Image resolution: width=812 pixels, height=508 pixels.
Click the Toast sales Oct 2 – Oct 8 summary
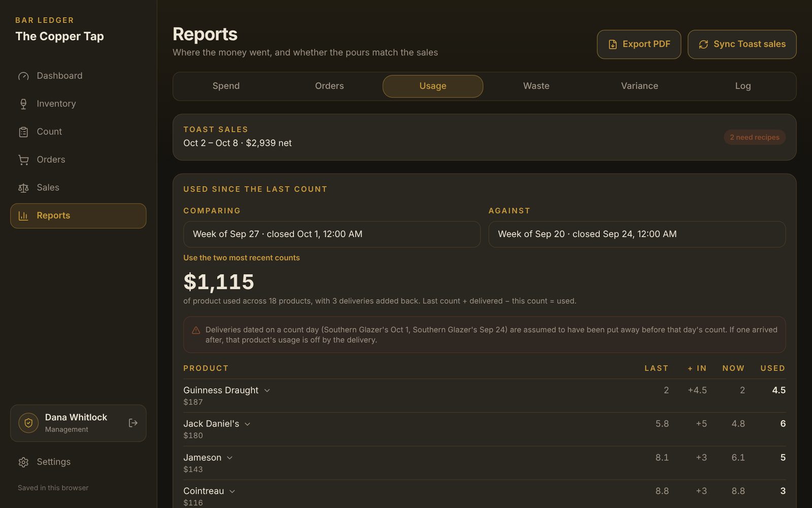[x=238, y=143]
